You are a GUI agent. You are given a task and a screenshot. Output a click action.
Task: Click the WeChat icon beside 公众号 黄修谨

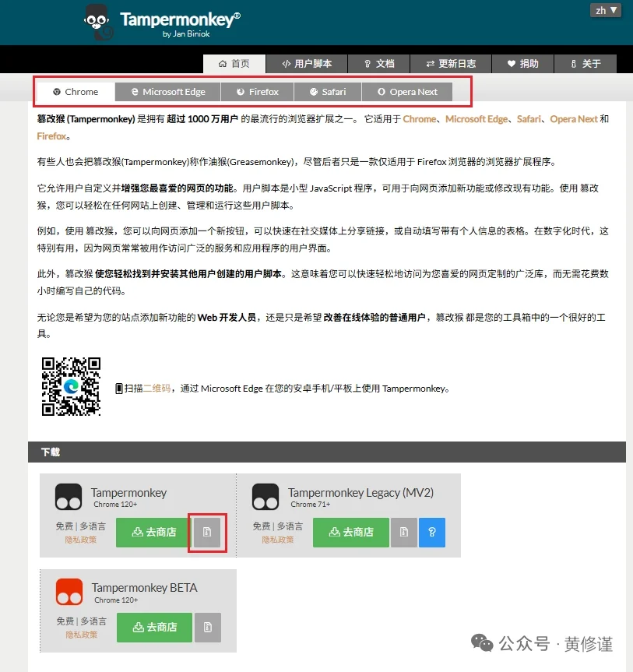tap(483, 643)
